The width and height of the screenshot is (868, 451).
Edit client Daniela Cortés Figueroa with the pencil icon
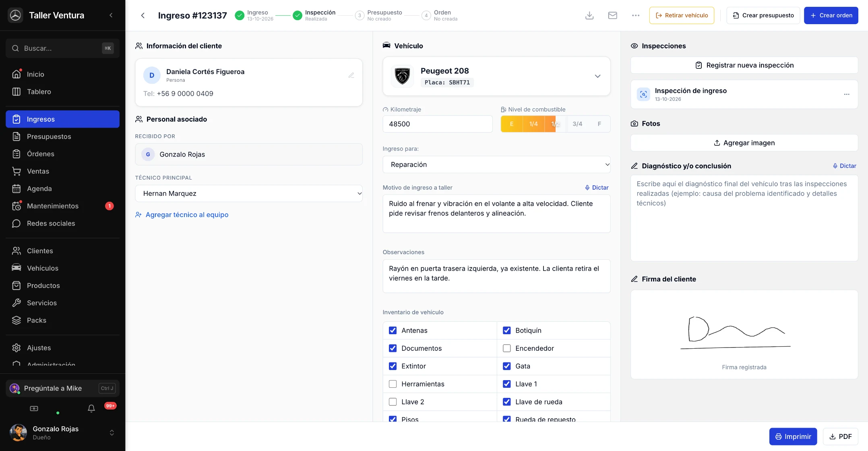coord(351,75)
